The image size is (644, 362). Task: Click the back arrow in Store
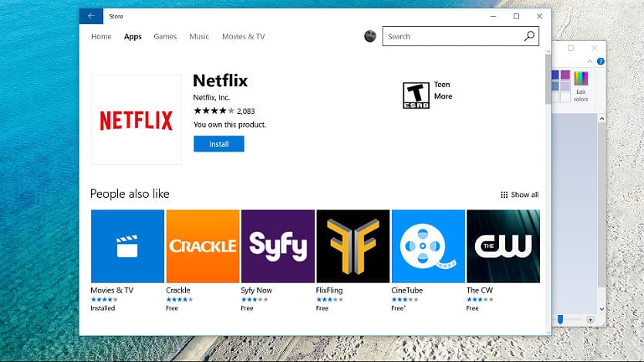91,16
